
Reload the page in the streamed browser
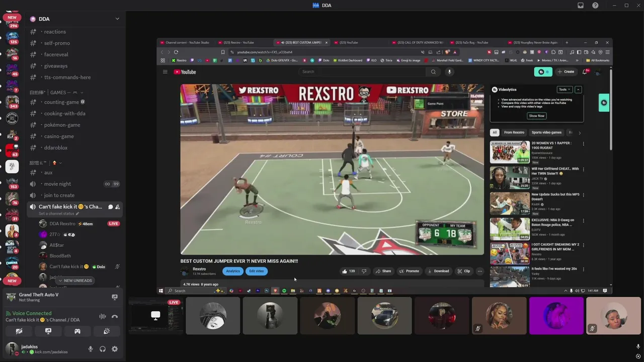[176, 52]
